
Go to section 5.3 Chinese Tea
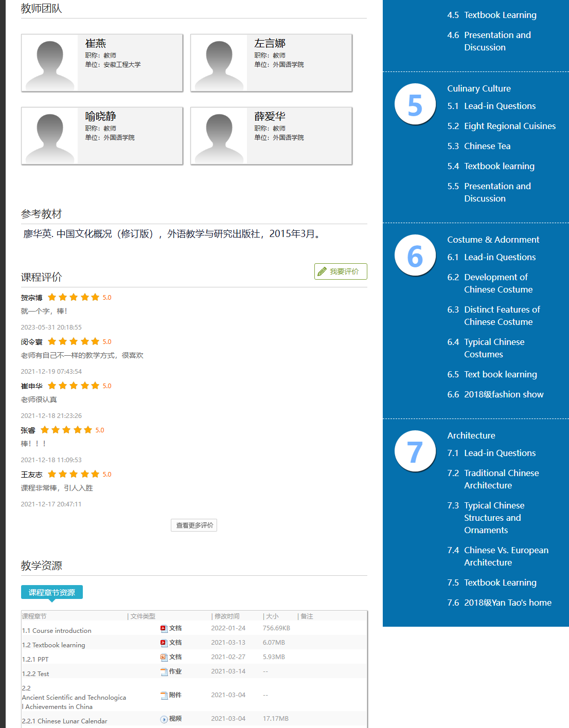(487, 146)
